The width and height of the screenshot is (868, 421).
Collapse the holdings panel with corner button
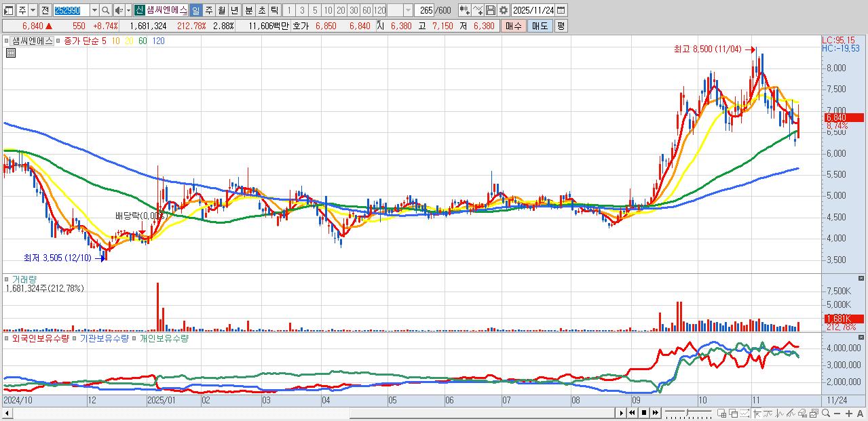pyautogui.click(x=861, y=336)
